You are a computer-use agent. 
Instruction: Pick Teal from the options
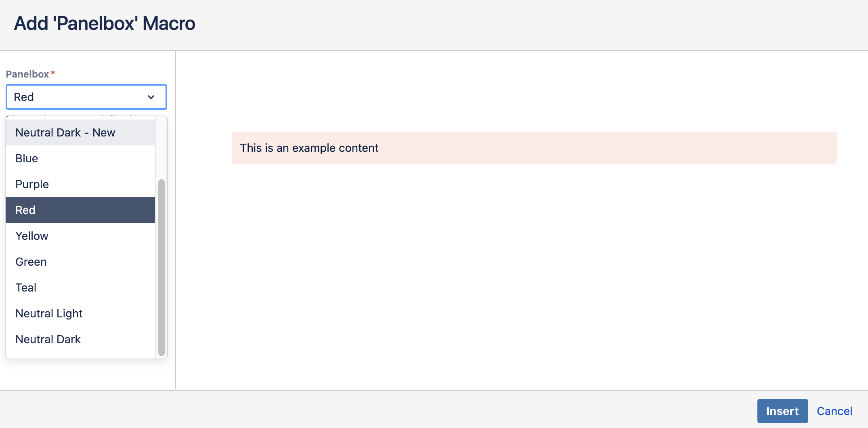(26, 287)
